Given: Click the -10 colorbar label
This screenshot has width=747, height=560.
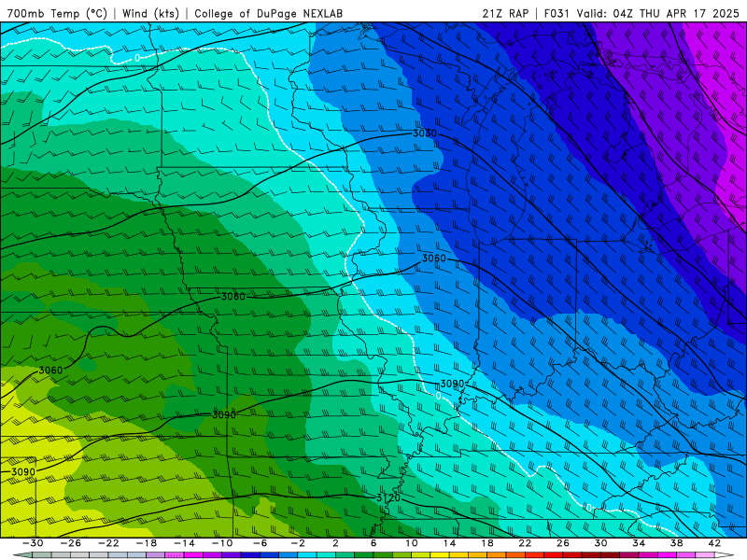Looking at the screenshot, I should 222,543.
